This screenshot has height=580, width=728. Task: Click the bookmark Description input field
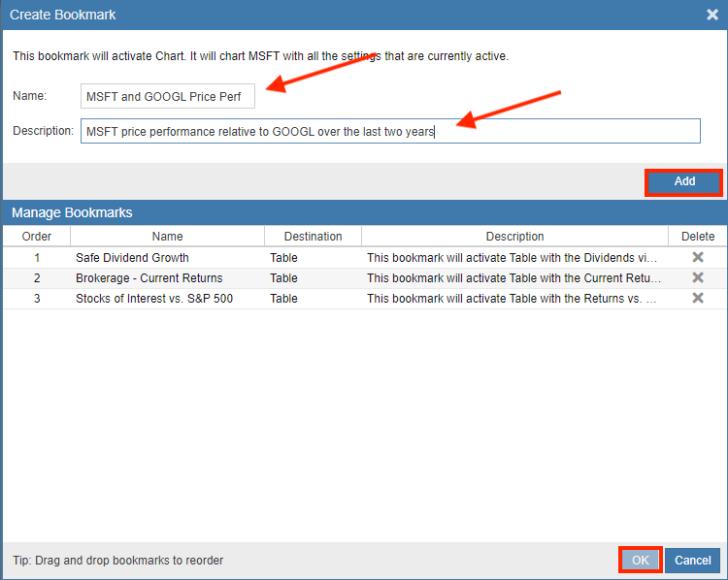(x=390, y=131)
